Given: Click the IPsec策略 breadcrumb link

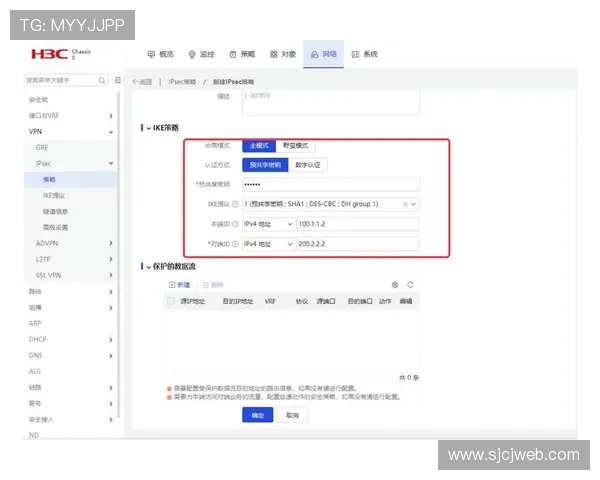Looking at the screenshot, I should click(182, 82).
